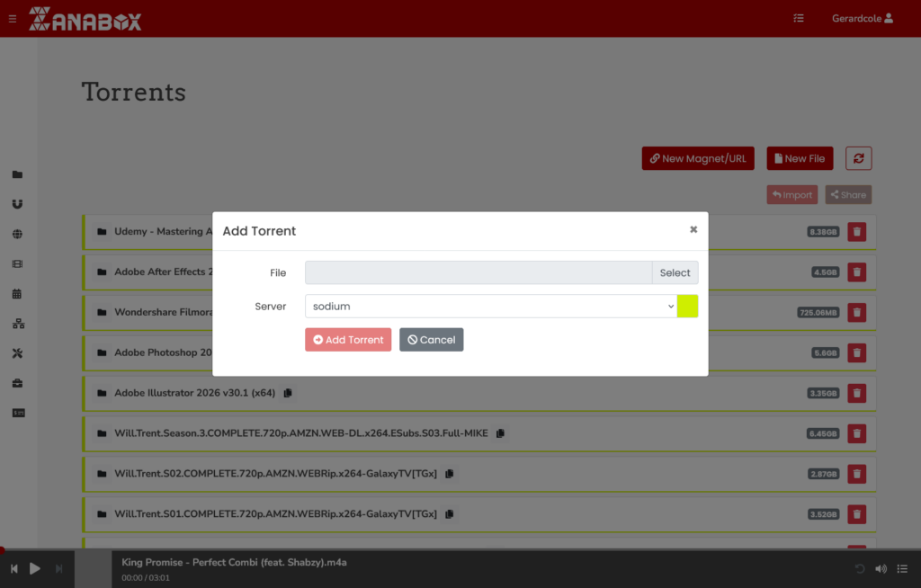Play King Promise - Perfect Combi track
This screenshot has height=588, width=921.
(x=35, y=568)
